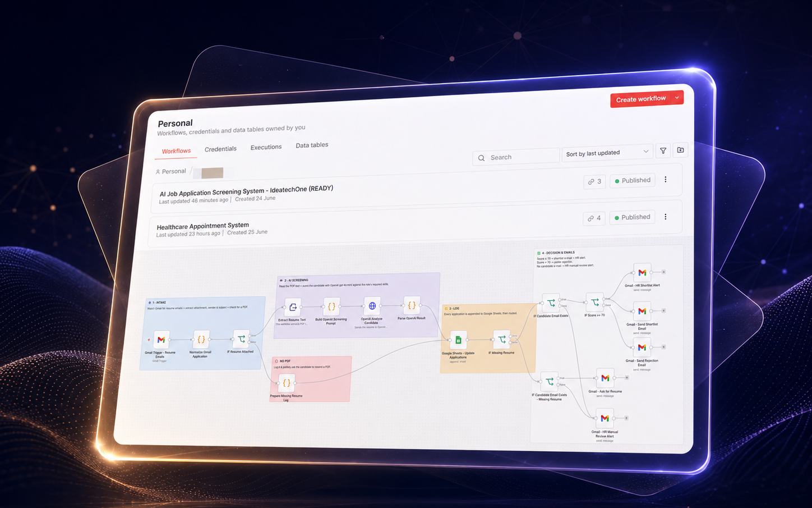Click the link count 4 badge
Image resolution: width=812 pixels, height=508 pixels.
pyautogui.click(x=594, y=218)
